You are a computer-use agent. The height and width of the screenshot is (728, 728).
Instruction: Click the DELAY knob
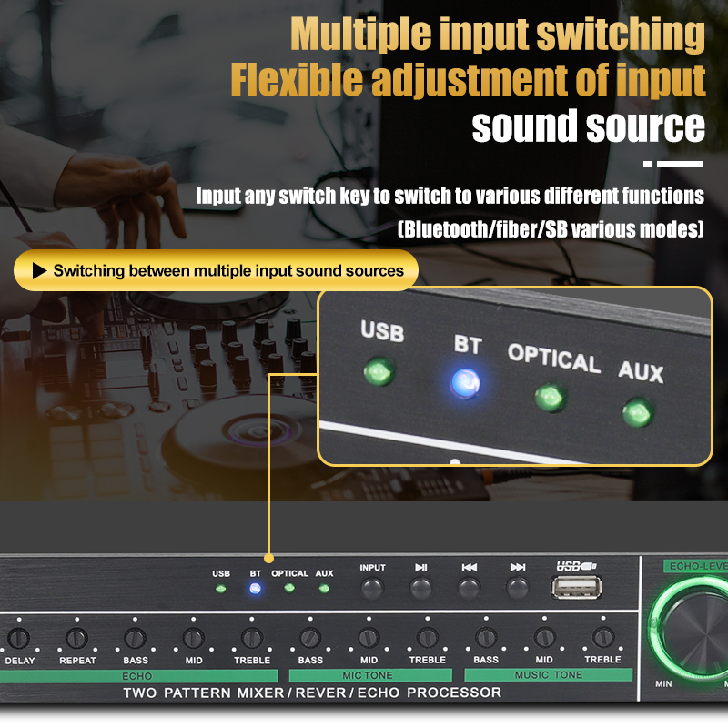tap(19, 639)
